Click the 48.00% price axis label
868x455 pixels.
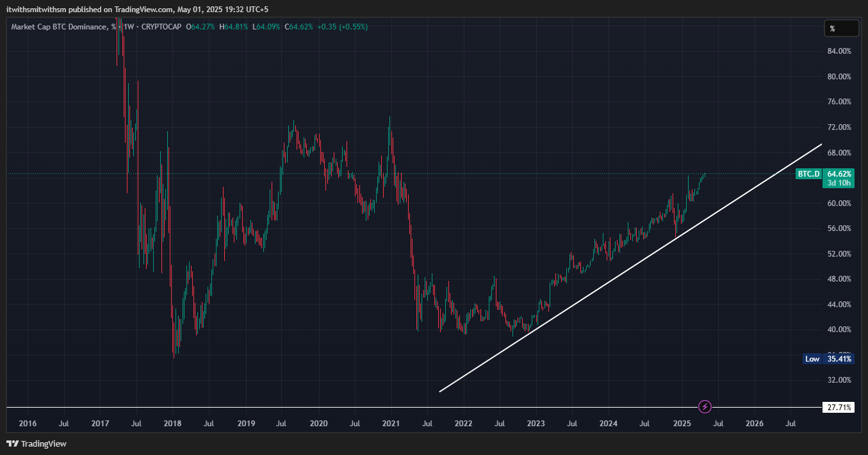[x=839, y=279]
